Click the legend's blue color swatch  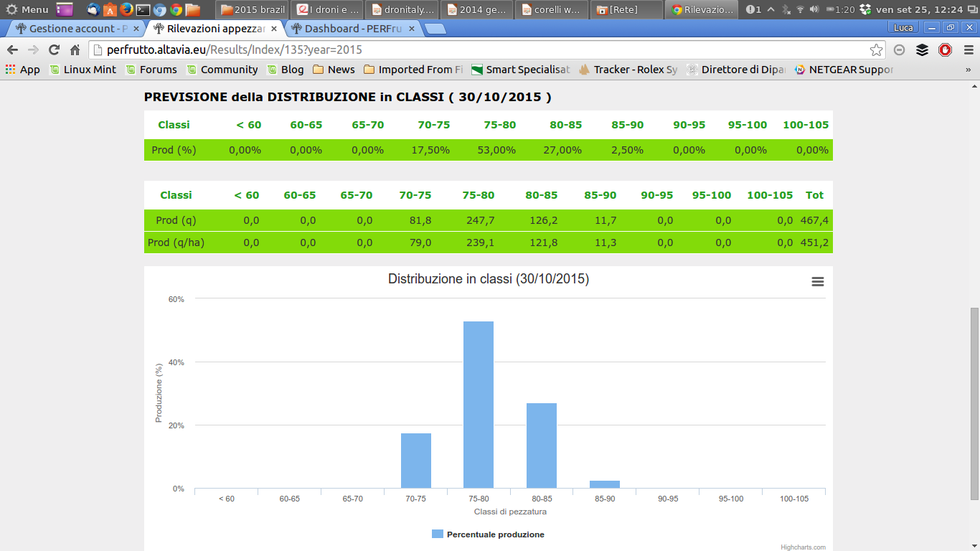[438, 534]
